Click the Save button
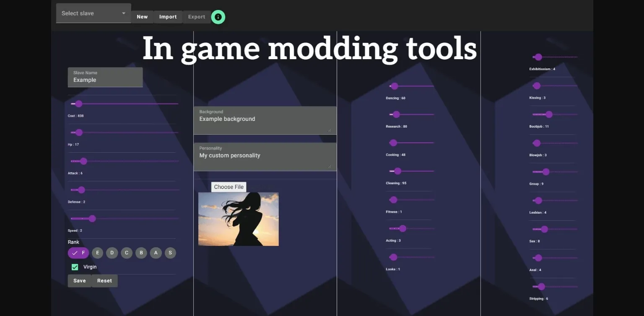644x316 pixels. coord(80,281)
